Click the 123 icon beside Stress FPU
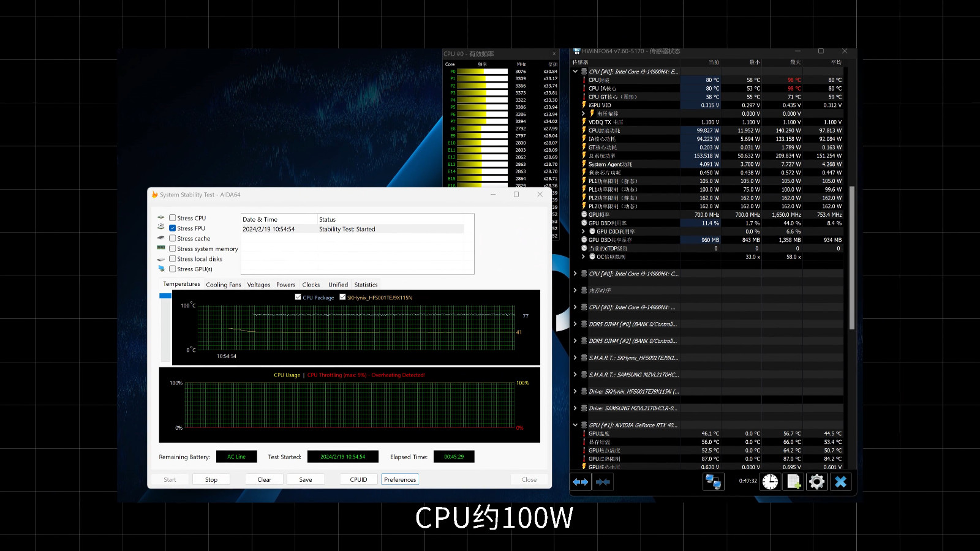 pos(161,228)
